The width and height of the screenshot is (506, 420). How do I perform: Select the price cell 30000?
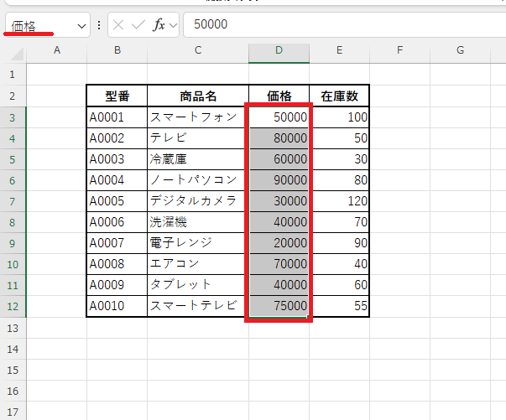point(279,201)
